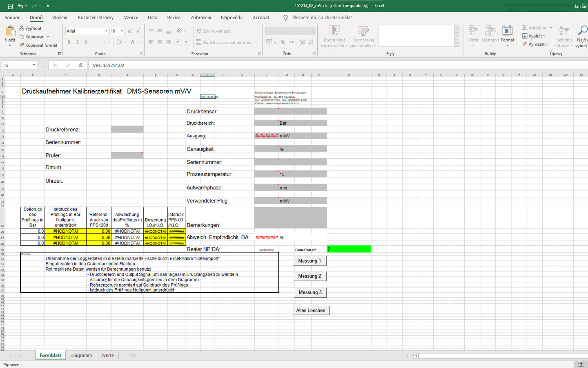Toggle italic formatting
The width and height of the screenshot is (588, 368).
click(77, 42)
